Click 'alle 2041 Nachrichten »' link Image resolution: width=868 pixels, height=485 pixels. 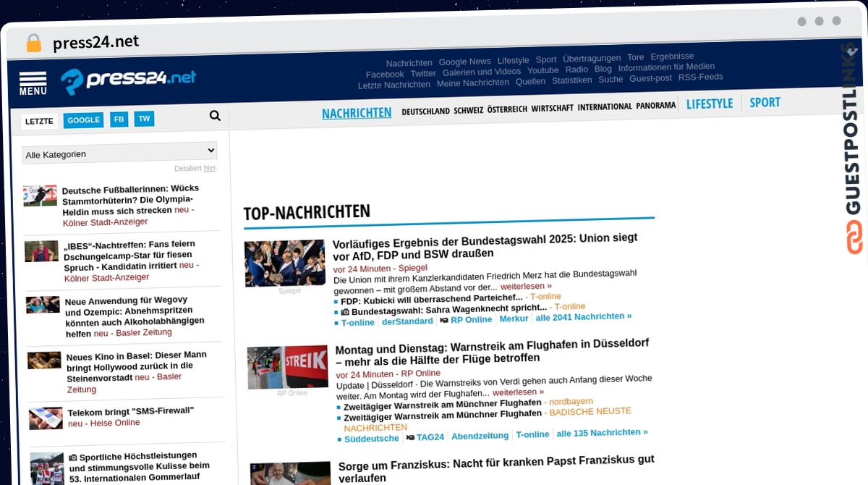(583, 316)
